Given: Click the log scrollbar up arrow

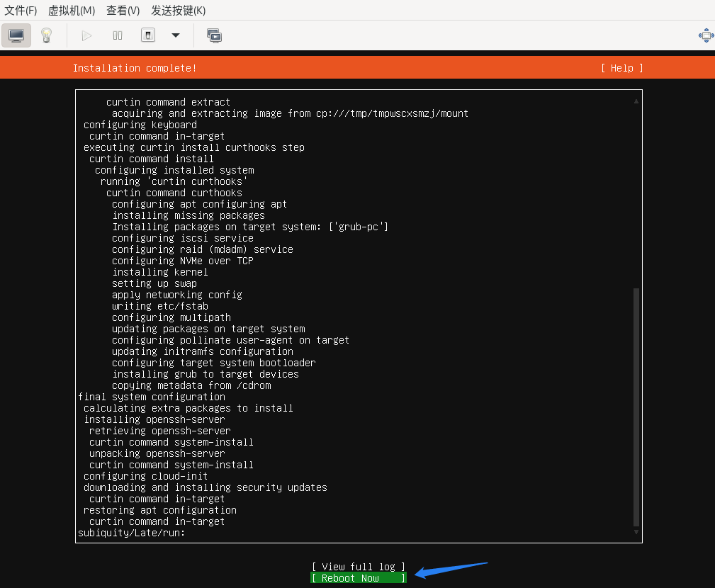Looking at the screenshot, I should click(636, 101).
